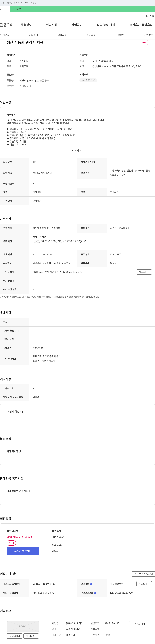Open the 출산휴가·육아휴직 menu
This screenshot has height=644, width=155.
tap(141, 25)
